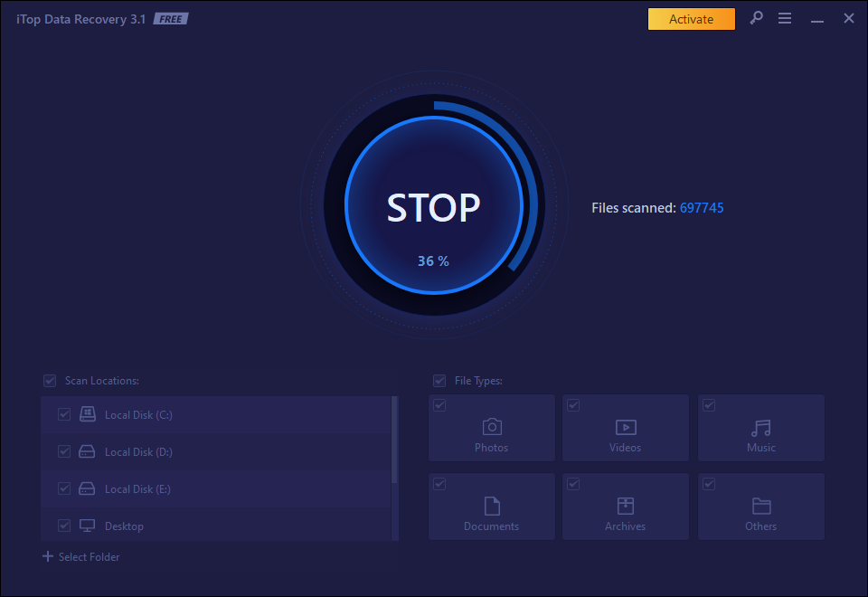This screenshot has width=868, height=597.
Task: Uncheck the Local Disk (D:) checkbox
Action: click(x=64, y=451)
